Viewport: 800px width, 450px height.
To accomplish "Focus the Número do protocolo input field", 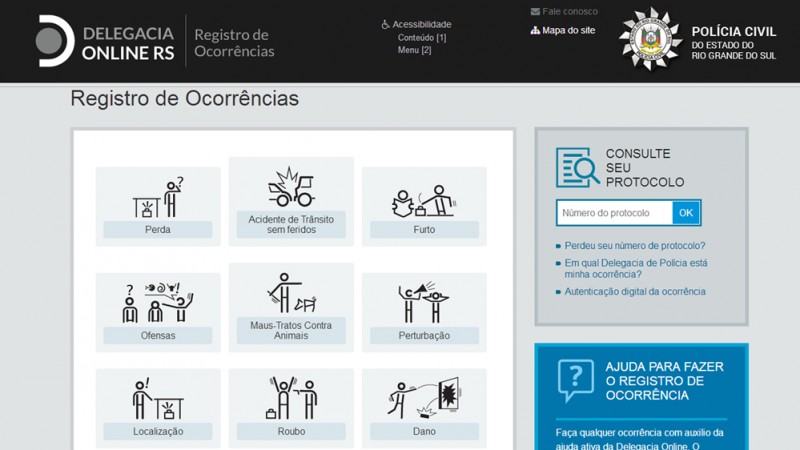I will pos(614,213).
